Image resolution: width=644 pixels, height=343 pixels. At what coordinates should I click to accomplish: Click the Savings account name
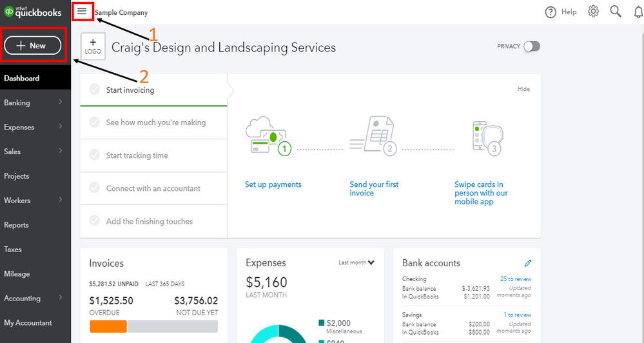coord(412,315)
